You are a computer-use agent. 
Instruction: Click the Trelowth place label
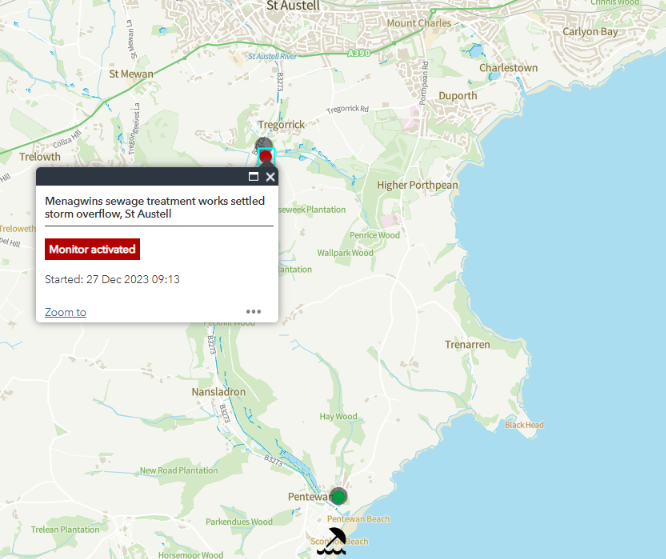pos(40,157)
